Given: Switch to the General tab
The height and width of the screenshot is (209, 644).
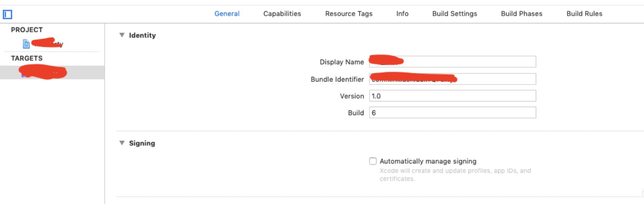Looking at the screenshot, I should 227,14.
